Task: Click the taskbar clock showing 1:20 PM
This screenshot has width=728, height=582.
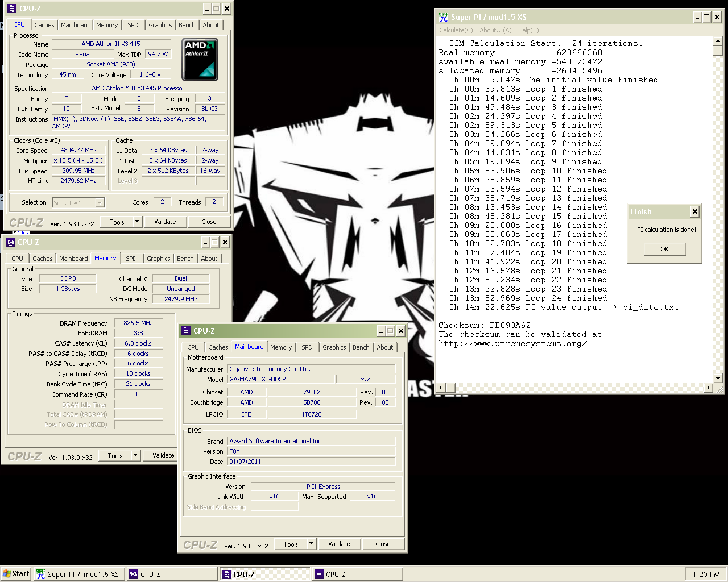Action: coord(706,574)
